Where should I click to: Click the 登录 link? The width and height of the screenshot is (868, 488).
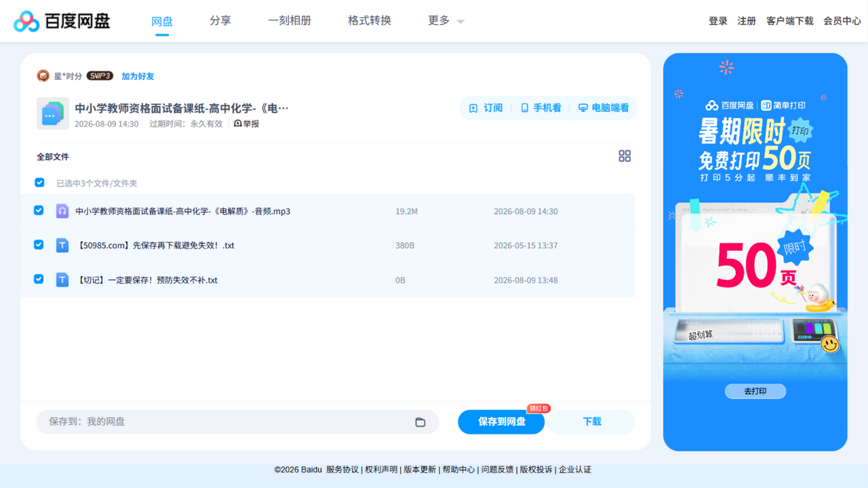pyautogui.click(x=718, y=21)
